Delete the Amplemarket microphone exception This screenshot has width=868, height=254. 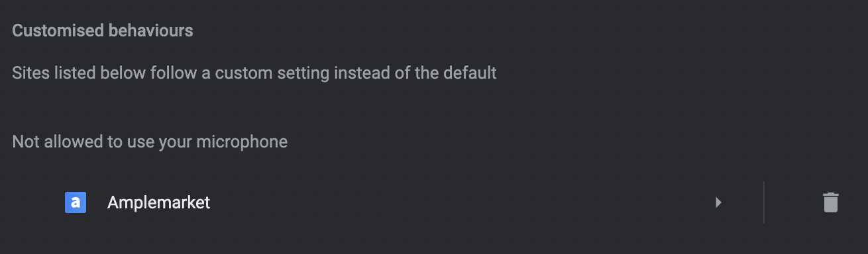pyautogui.click(x=830, y=202)
